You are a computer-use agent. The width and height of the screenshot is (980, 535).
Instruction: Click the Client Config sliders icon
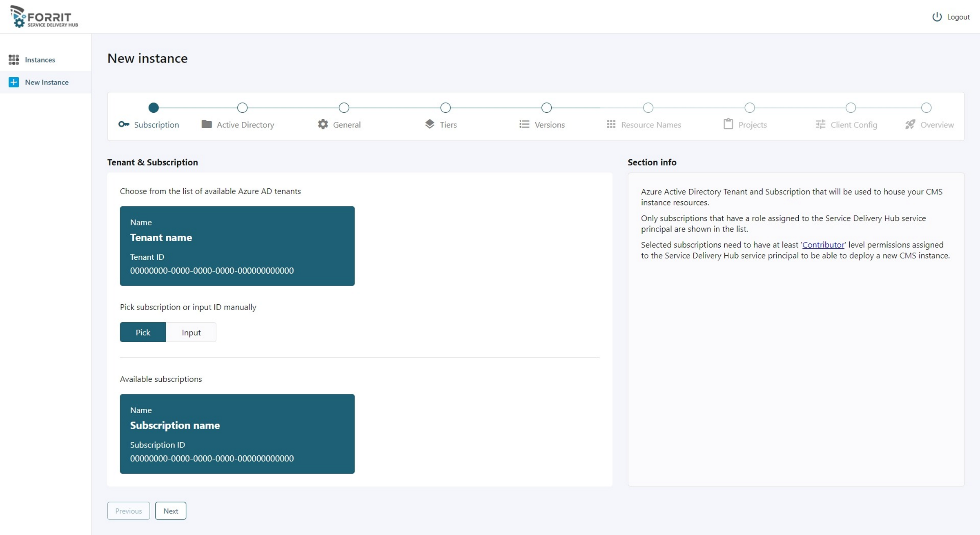[x=820, y=124]
